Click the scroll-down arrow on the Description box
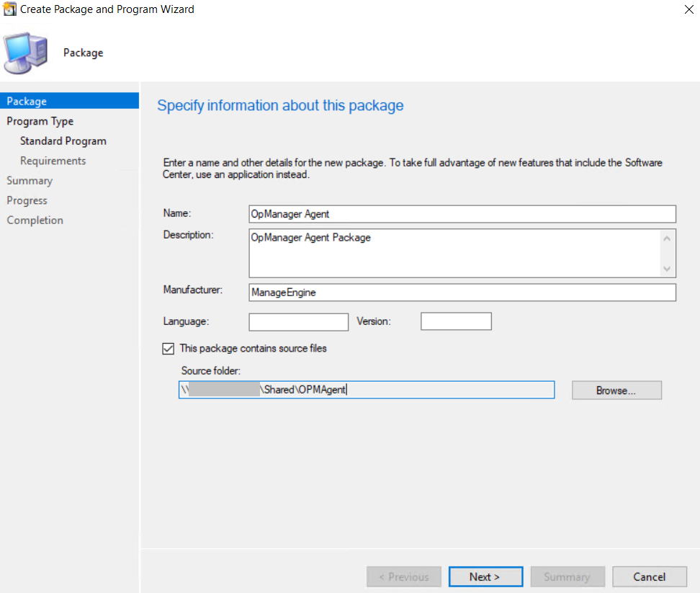Viewport: 700px width, 593px height. pos(667,269)
